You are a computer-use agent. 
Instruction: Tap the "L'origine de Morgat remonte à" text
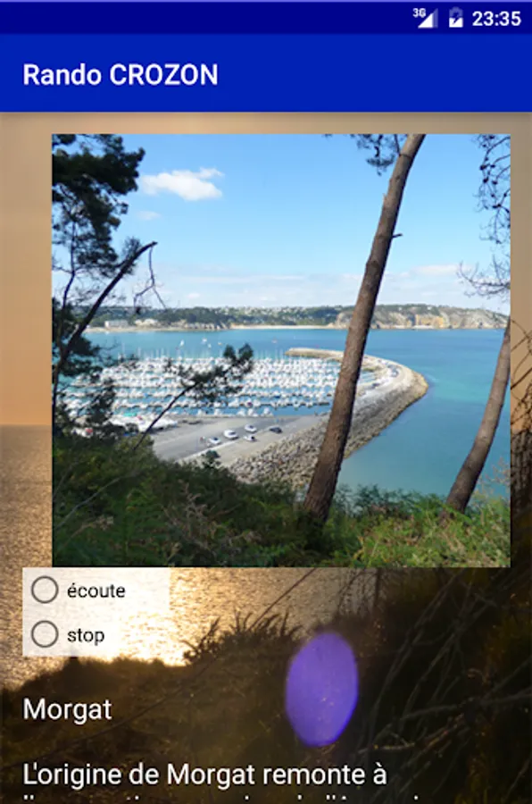(x=204, y=775)
